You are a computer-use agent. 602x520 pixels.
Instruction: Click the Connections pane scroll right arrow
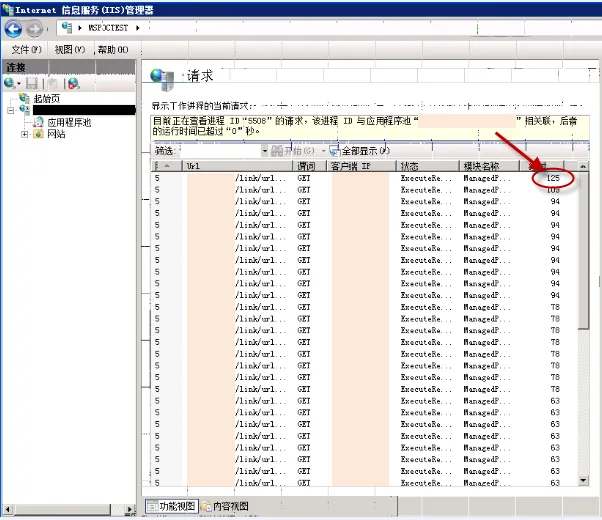pyautogui.click(x=130, y=509)
